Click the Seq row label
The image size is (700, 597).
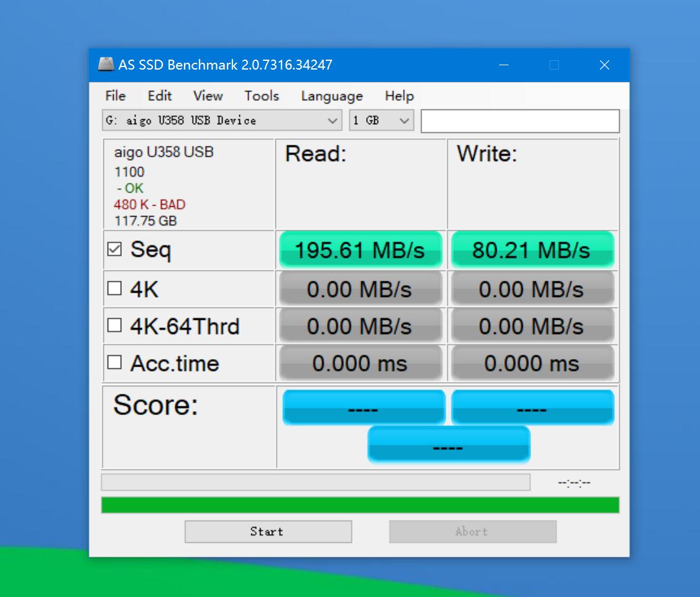(x=150, y=250)
